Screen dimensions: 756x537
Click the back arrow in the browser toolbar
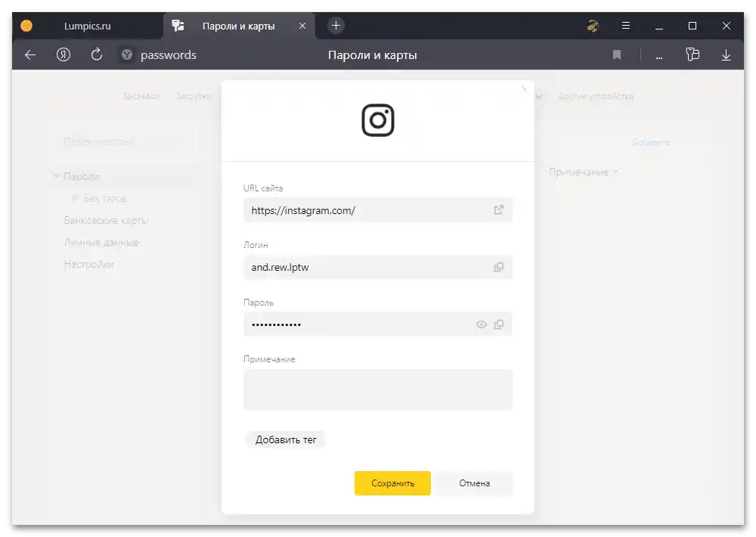[30, 55]
